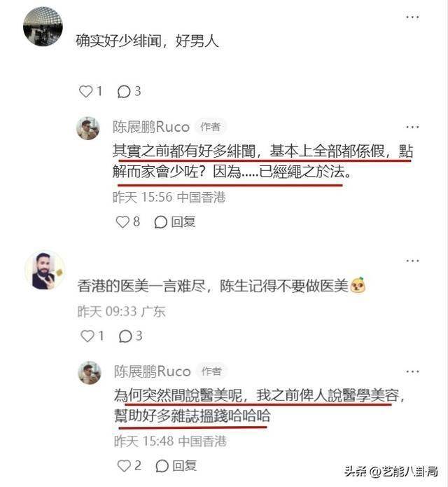Open the 艺能八卦局 watermark account
448x487 pixels.
tap(391, 471)
